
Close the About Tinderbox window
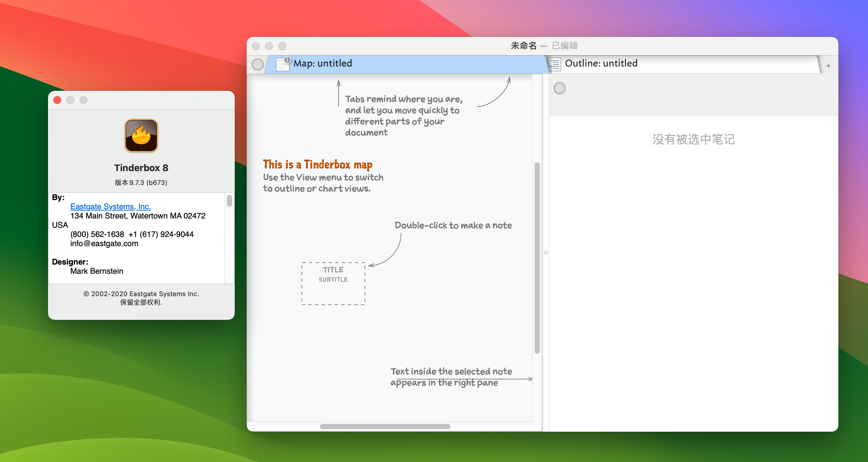click(57, 100)
